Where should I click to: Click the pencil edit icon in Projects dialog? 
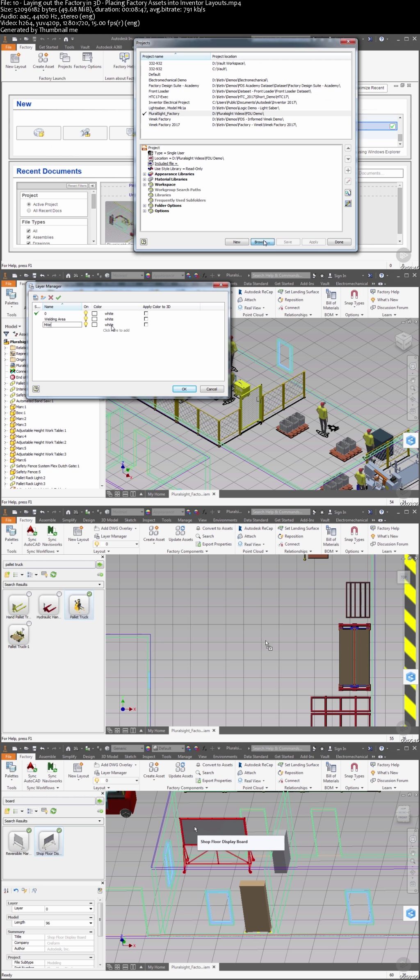(x=348, y=181)
